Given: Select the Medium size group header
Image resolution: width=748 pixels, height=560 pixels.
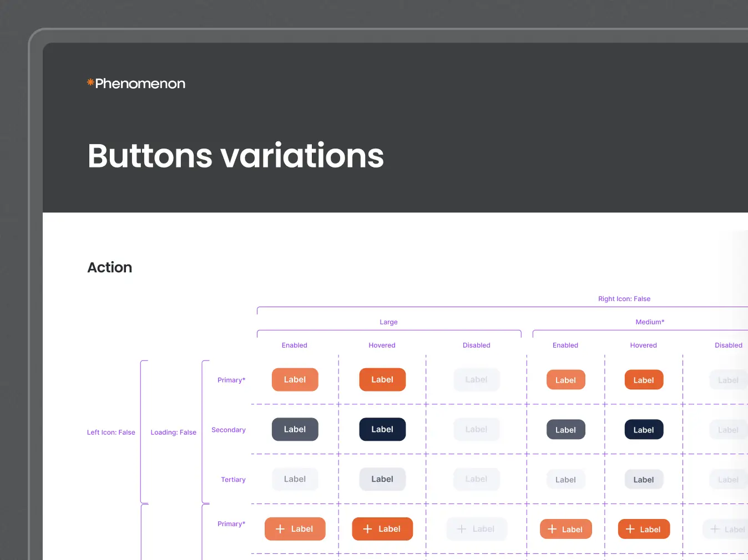Looking at the screenshot, I should tap(649, 322).
